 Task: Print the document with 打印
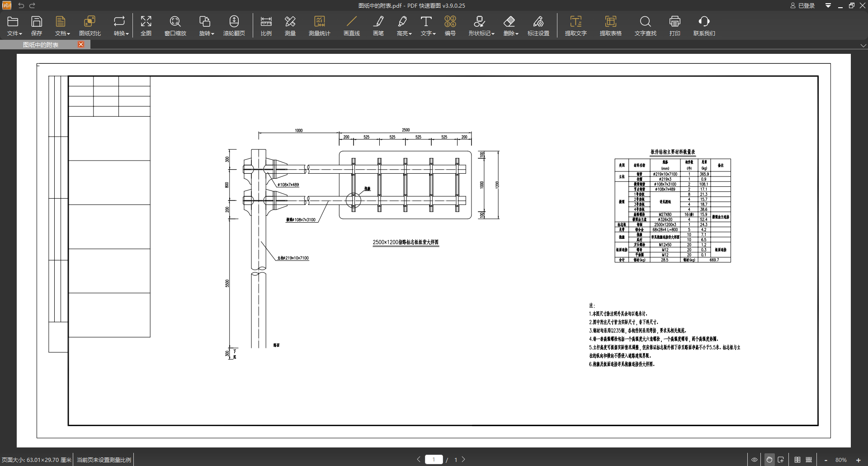[x=675, y=26]
